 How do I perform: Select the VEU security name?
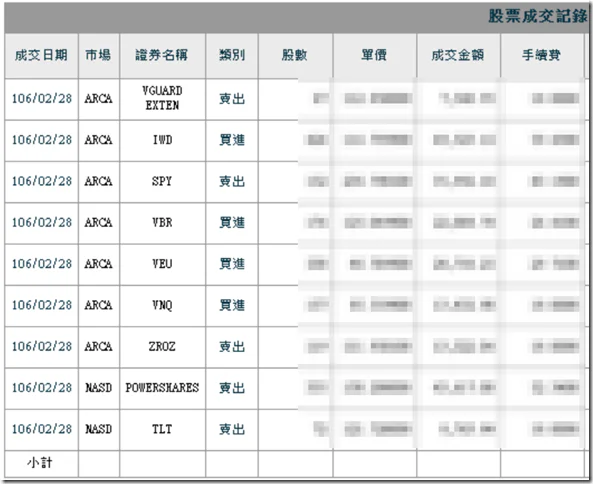(x=162, y=264)
